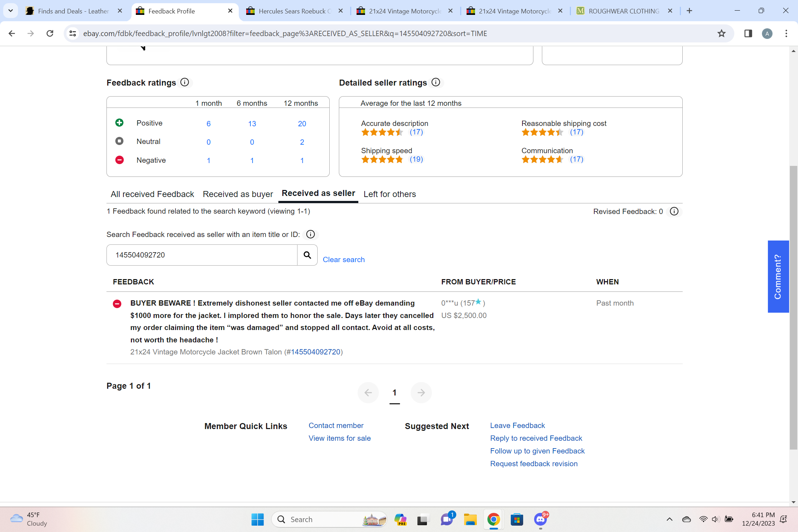The height and width of the screenshot is (532, 798).
Task: Open the Chrome three-dot menu
Action: click(x=786, y=34)
